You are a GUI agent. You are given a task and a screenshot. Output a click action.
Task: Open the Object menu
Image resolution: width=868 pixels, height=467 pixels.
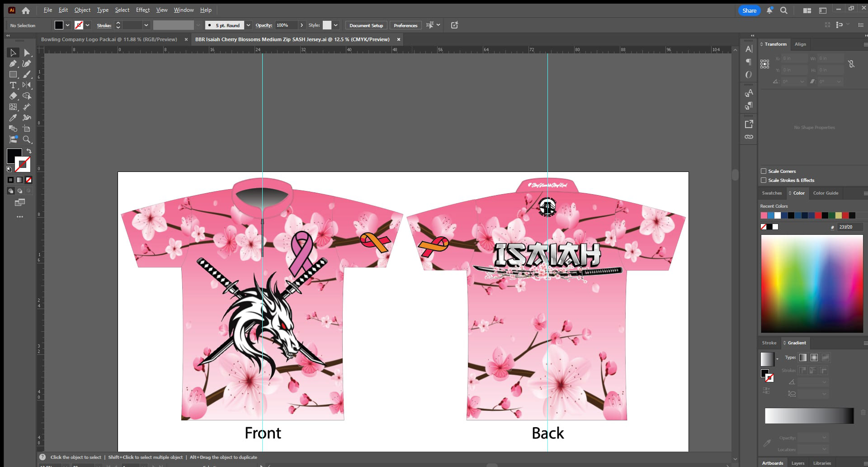pyautogui.click(x=82, y=10)
